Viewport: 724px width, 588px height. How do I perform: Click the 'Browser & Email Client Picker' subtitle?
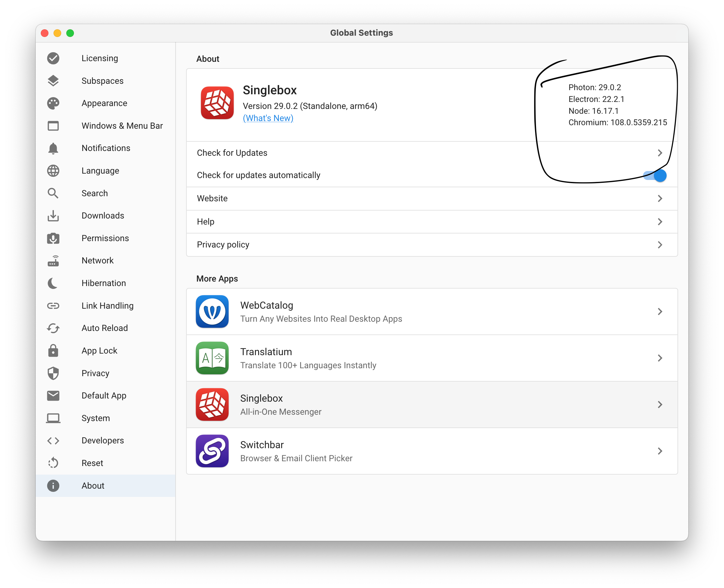[x=296, y=459]
